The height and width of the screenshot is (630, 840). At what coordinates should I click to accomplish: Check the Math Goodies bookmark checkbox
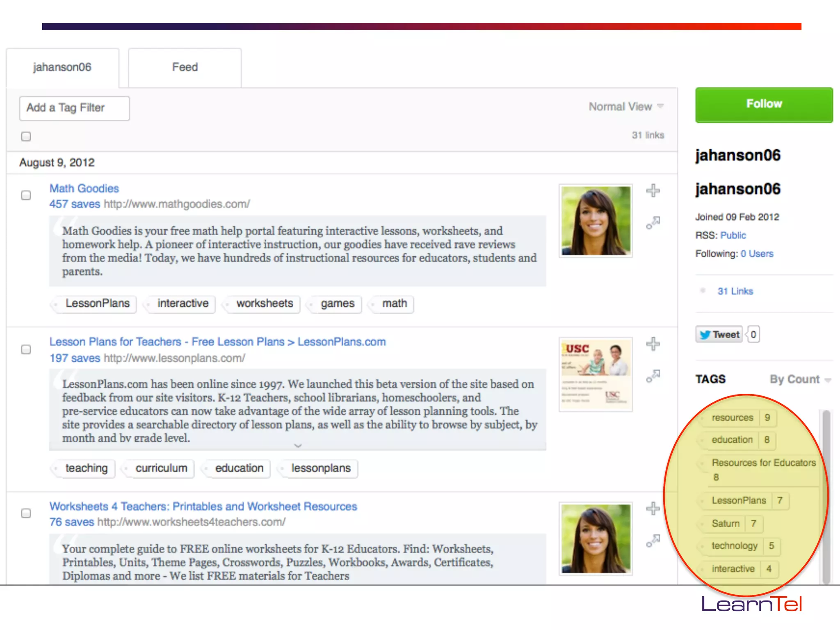(26, 195)
